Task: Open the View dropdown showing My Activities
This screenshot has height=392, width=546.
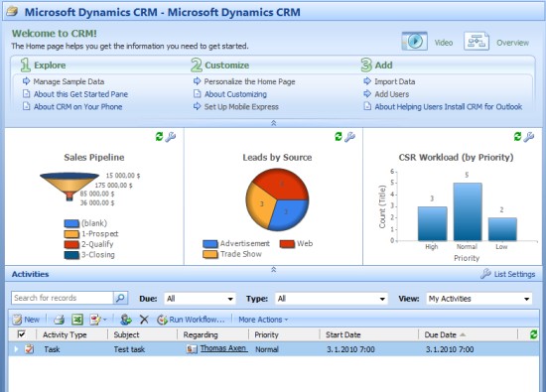Action: pos(479,299)
